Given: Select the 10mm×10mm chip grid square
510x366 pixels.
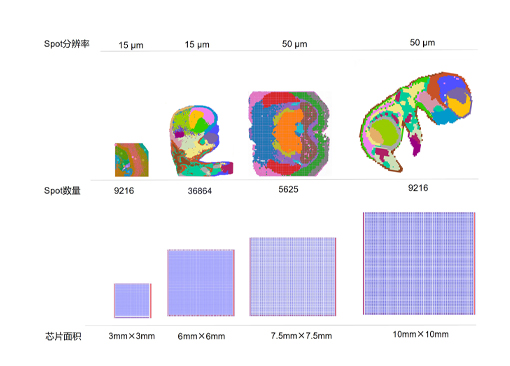Looking at the screenshot, I should pyautogui.click(x=419, y=263).
